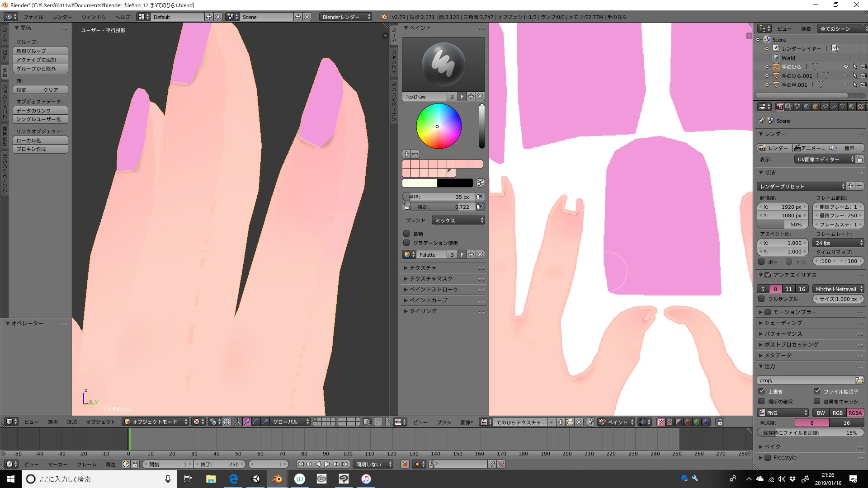This screenshot has width=868, height=488.
Task: Toggle the ファイル拡張子 checkbox
Action: (x=817, y=391)
